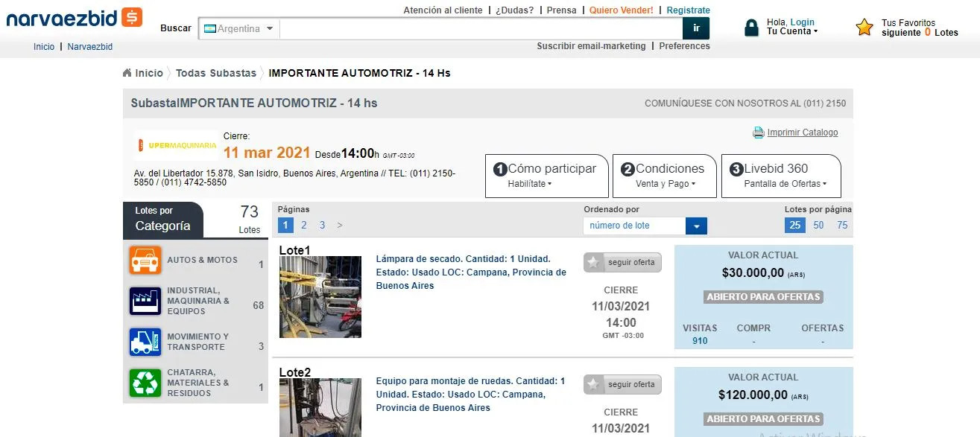Toggle seguir oferta star for Lote1
Screen dimensions: 980x437
[593, 262]
